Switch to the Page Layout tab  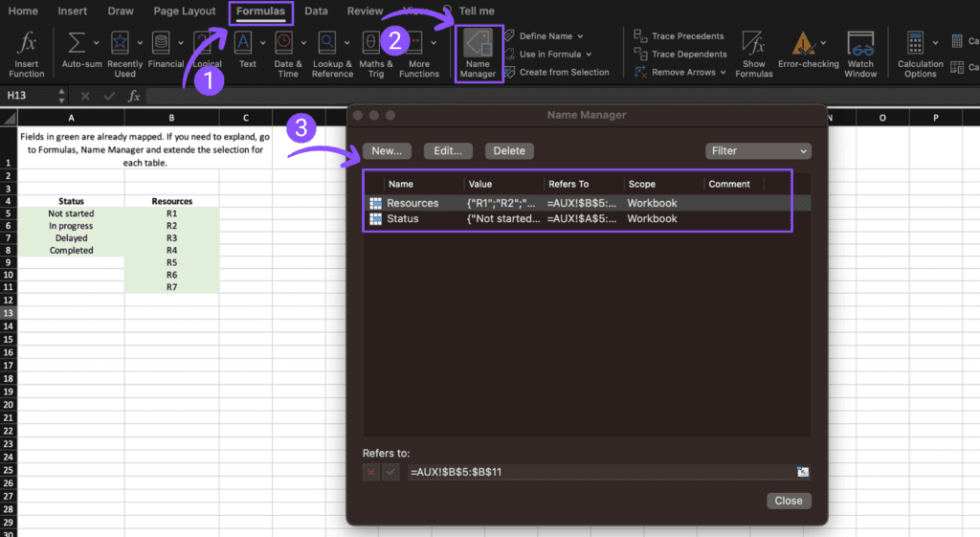coord(185,11)
